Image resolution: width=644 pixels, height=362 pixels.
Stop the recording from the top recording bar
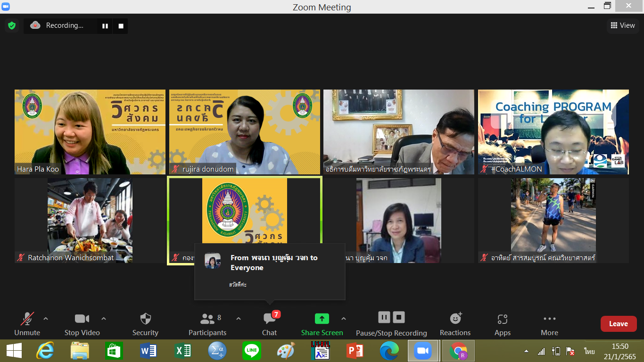tap(121, 26)
